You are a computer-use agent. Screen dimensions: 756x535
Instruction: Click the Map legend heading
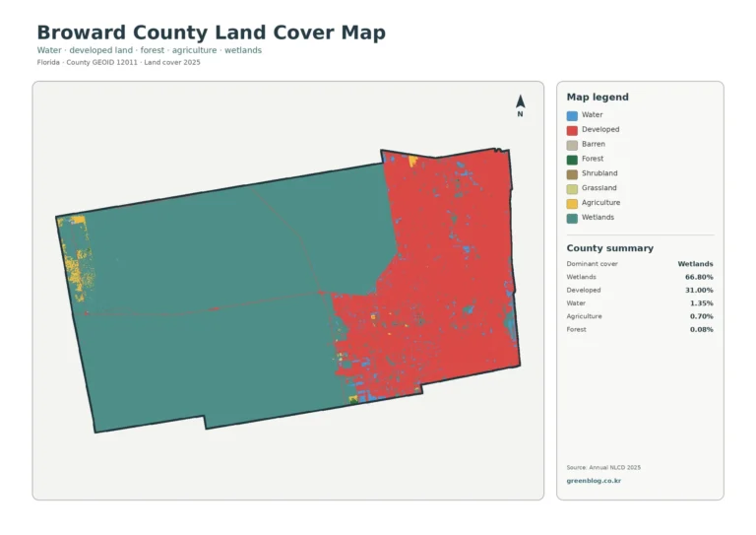click(598, 97)
